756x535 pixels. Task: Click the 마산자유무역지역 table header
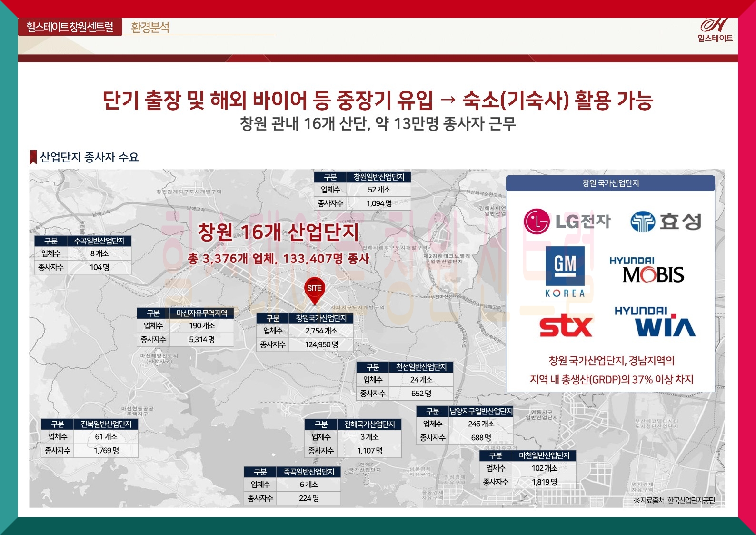202,313
